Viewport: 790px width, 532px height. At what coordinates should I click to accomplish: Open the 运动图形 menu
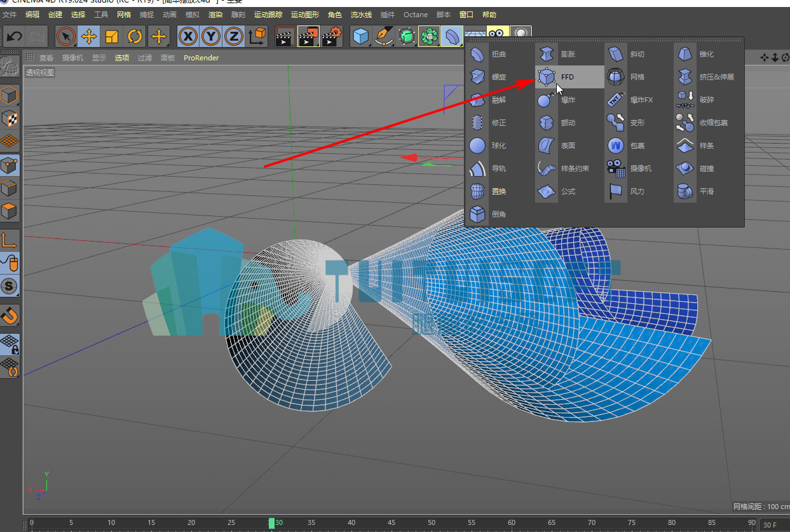[305, 14]
